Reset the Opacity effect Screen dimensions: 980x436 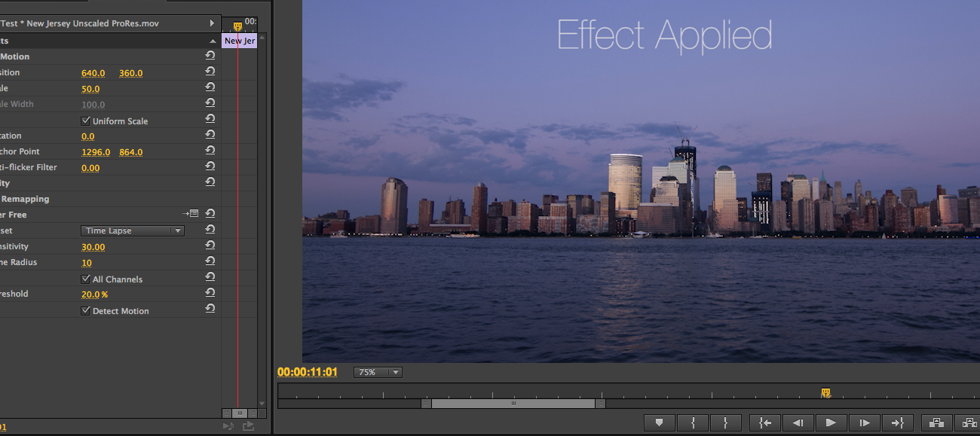(x=210, y=182)
